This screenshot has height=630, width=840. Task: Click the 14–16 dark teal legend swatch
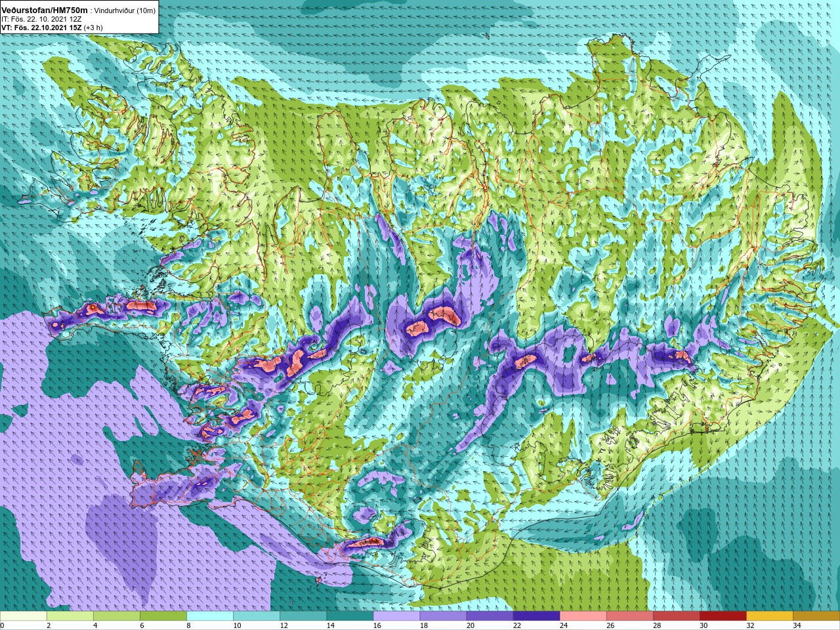coord(350,616)
